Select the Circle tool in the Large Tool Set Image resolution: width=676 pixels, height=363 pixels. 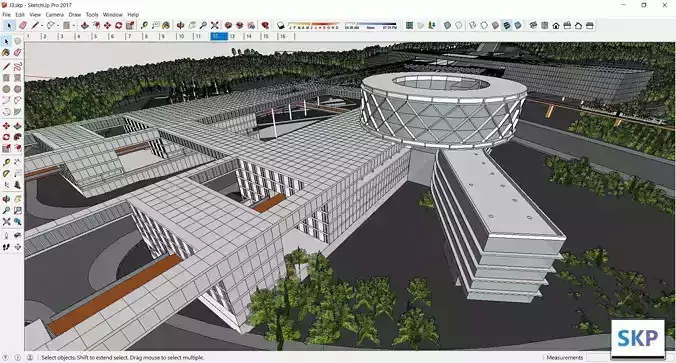pos(6,89)
